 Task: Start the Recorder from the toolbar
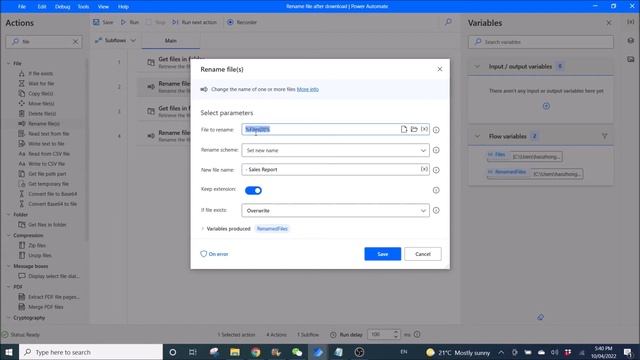(242, 22)
